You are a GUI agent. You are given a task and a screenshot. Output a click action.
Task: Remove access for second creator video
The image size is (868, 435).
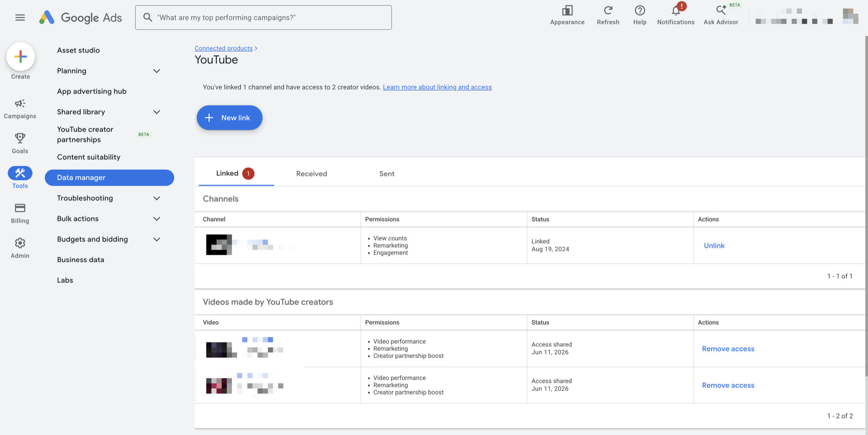point(728,386)
